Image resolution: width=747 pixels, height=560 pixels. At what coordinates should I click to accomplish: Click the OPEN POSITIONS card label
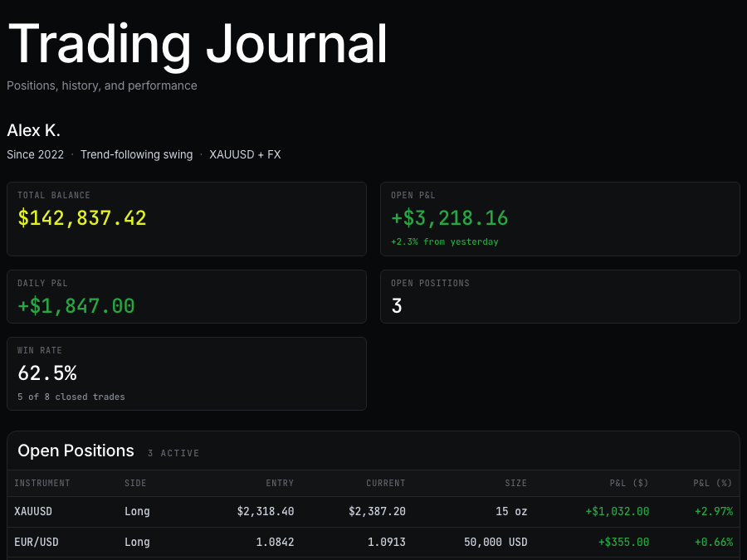[430, 284]
